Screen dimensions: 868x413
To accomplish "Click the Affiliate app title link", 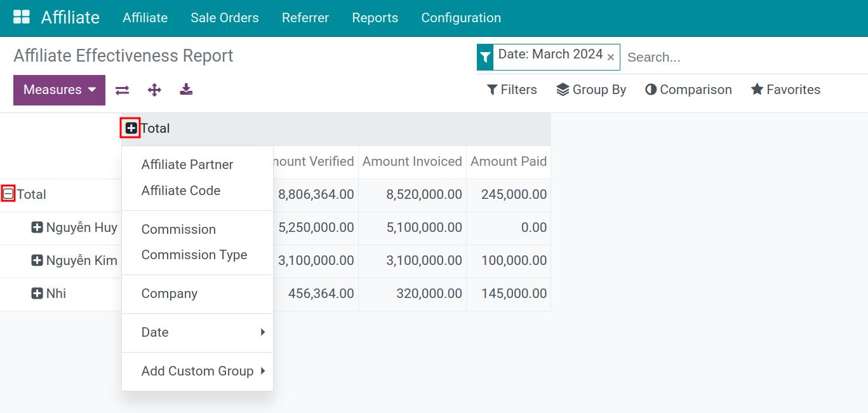I will (70, 17).
